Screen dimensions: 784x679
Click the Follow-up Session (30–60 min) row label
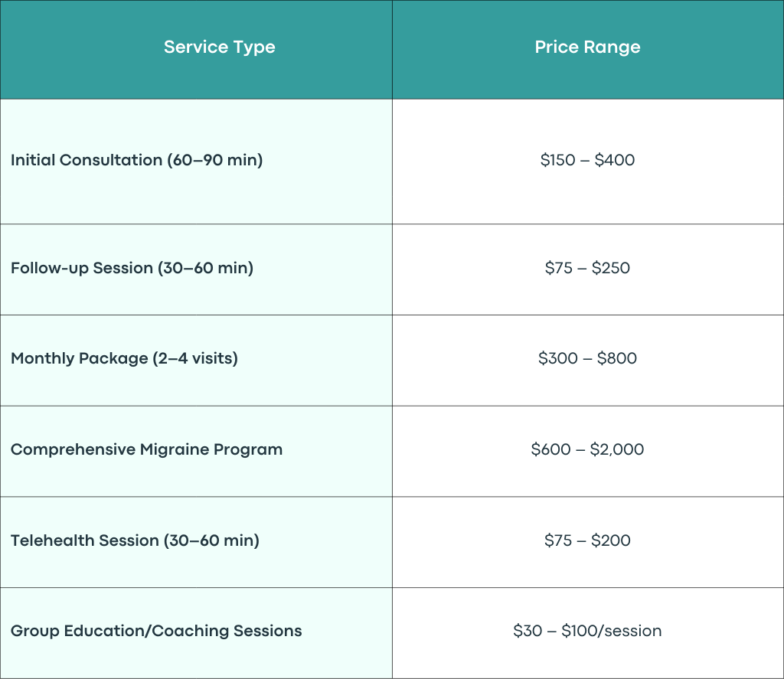132,268
